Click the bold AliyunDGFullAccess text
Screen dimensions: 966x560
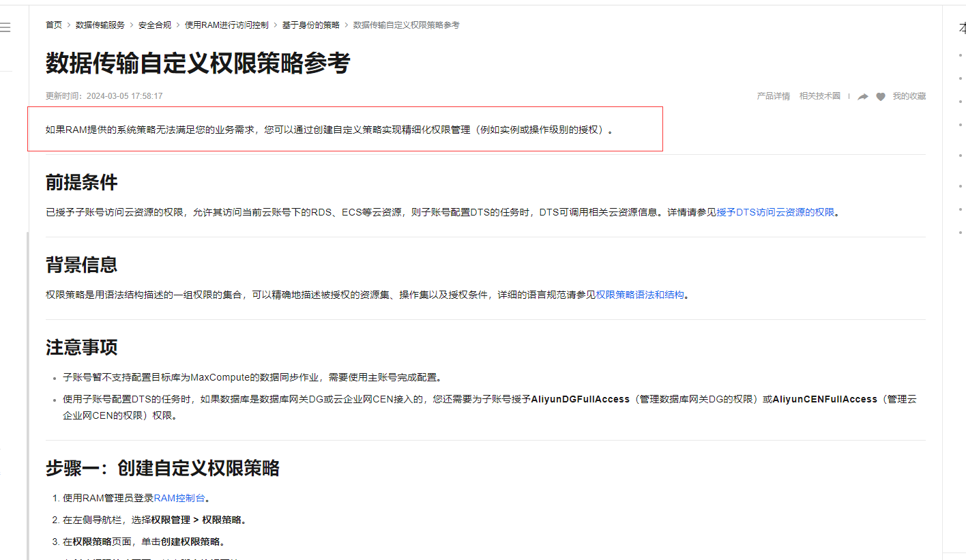coord(581,399)
